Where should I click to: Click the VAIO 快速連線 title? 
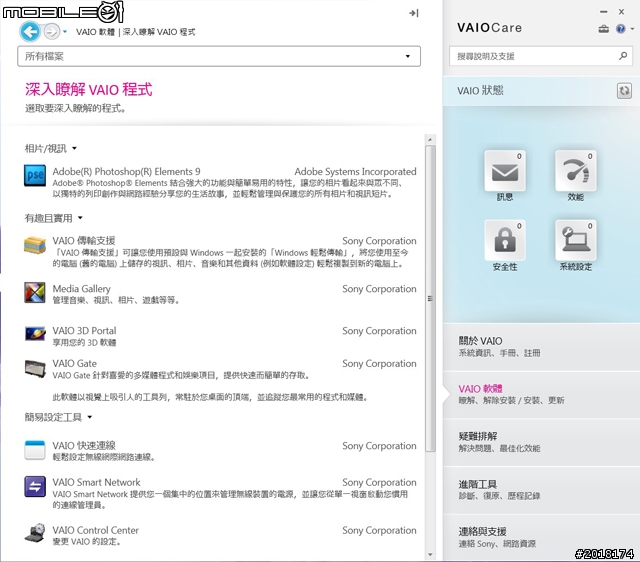[x=84, y=445]
